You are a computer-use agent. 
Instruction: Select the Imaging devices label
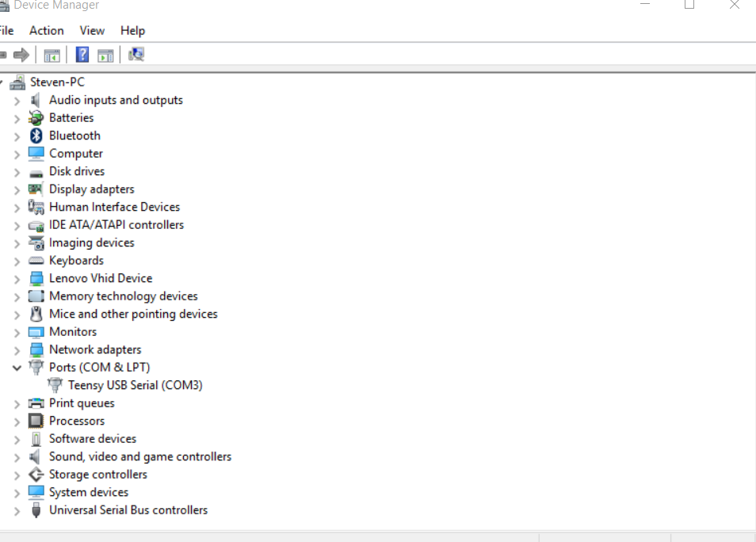(x=92, y=242)
